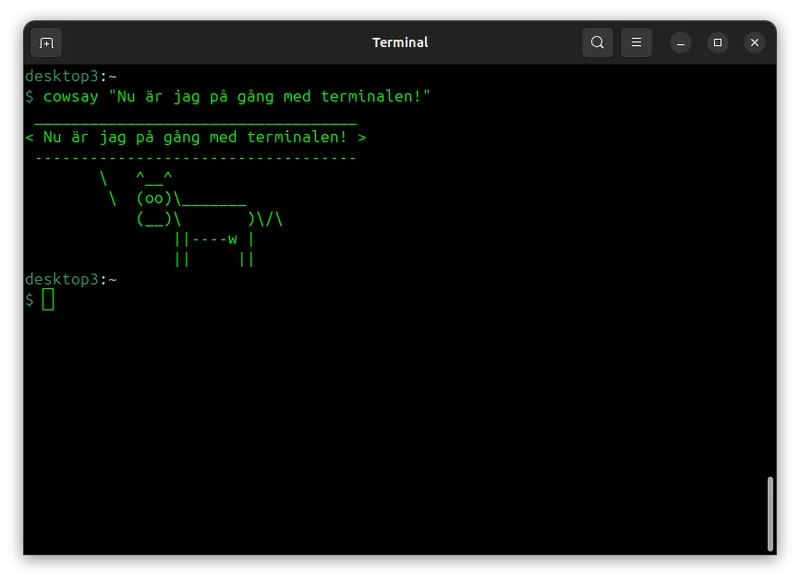Screen dimensions: 800x581
Task: Click the first "desktop3:~" prompt line
Action: pyautogui.click(x=71, y=76)
